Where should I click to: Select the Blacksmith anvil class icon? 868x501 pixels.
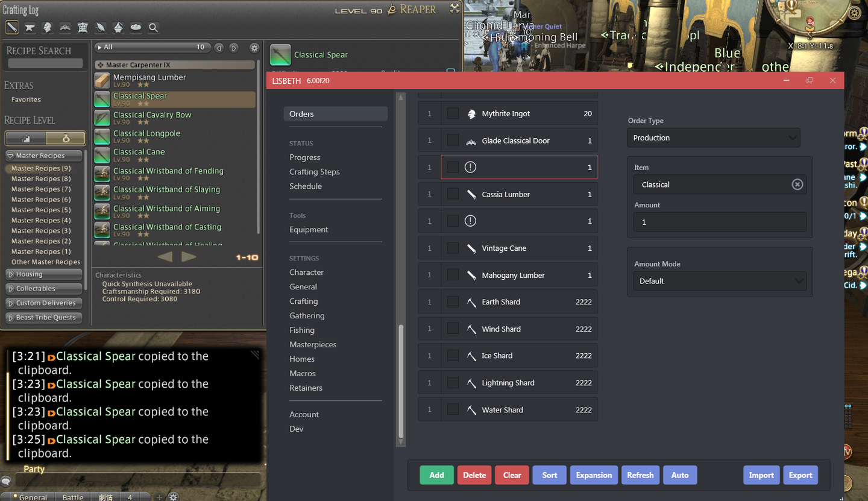click(30, 27)
